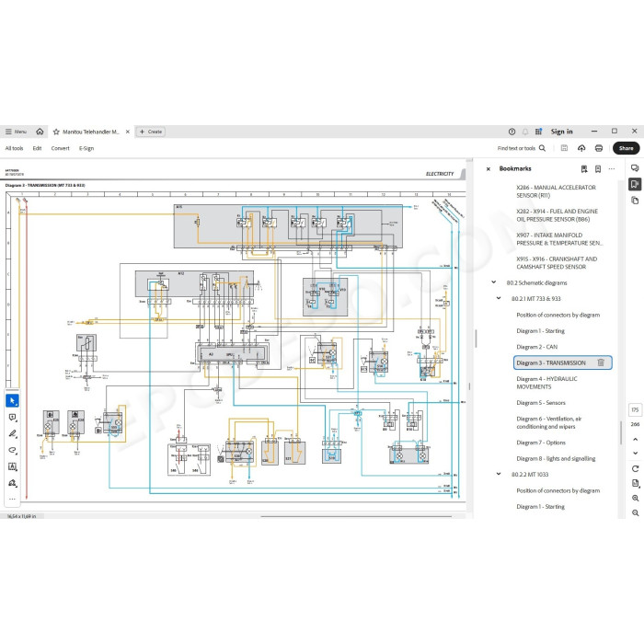Click the Share button
Viewport: 644px width, 644px height.
[x=626, y=148]
